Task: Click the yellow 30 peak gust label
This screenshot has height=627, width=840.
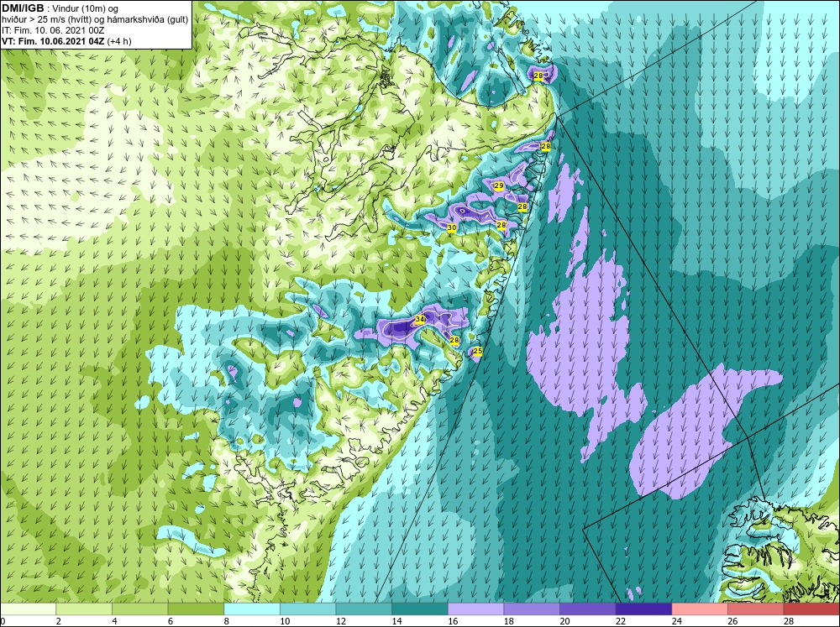Action: 452,227
